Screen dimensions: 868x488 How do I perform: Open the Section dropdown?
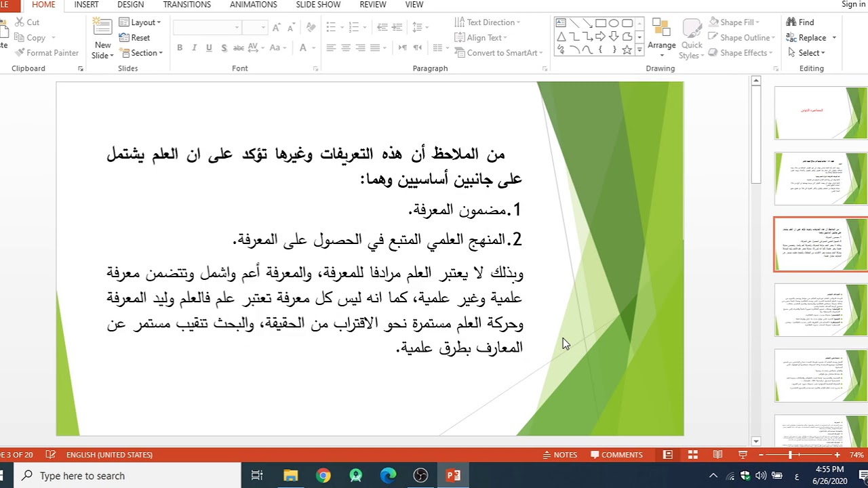coord(141,53)
